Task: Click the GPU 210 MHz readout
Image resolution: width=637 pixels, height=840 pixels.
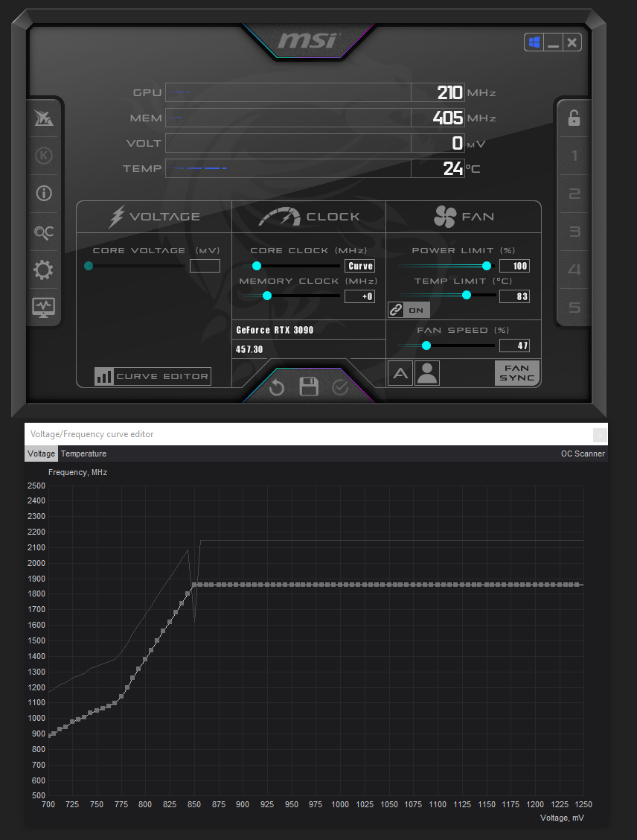Action: point(449,92)
